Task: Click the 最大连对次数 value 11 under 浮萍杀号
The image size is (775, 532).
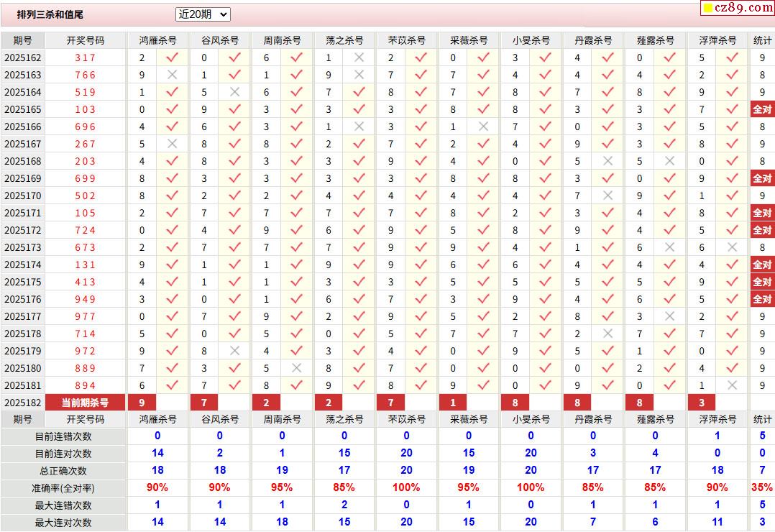Action: coord(717,522)
